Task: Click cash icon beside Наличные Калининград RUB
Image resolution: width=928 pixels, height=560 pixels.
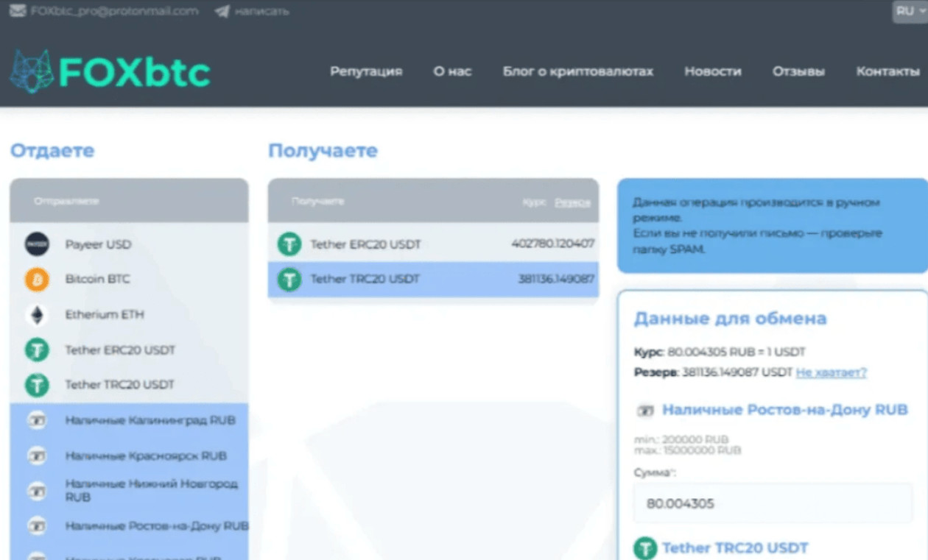Action: click(37, 420)
